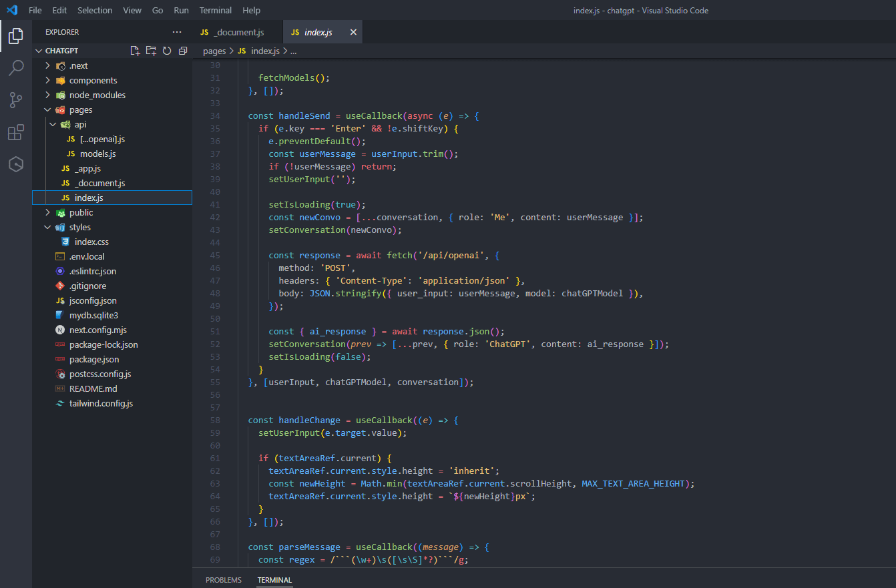Collapse the CHATGPT root folder
This screenshot has height=588, width=896.
tap(39, 51)
